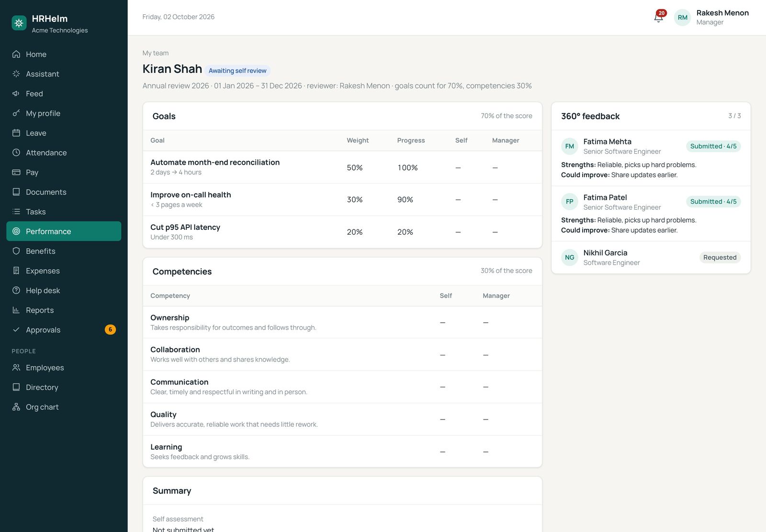The image size is (766, 532).
Task: Click the Home house icon
Action: point(16,54)
